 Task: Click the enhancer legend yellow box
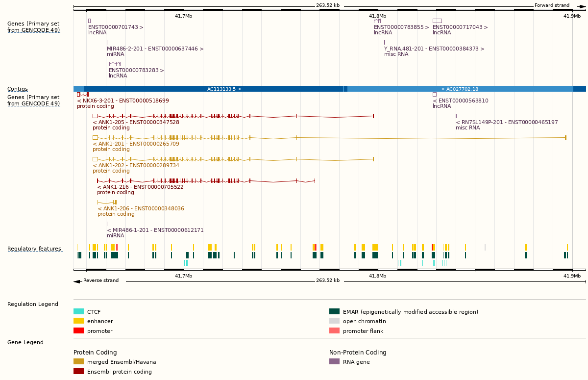[x=78, y=321]
